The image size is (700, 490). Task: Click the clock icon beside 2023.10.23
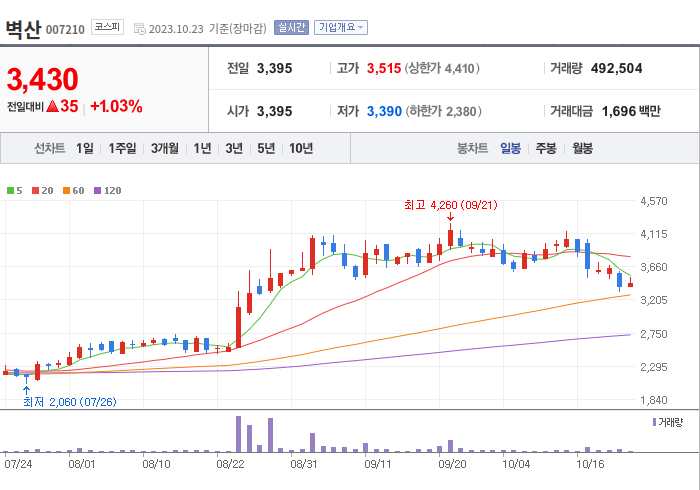pos(140,29)
